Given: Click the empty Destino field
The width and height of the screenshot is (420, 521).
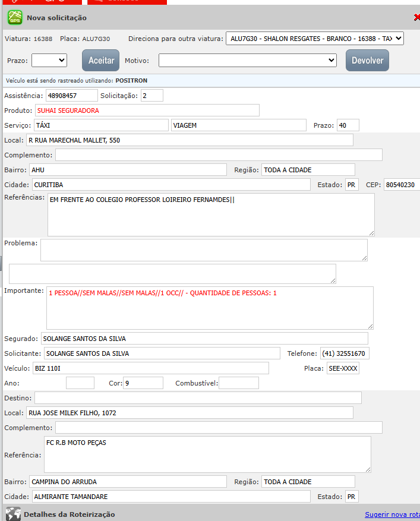Looking at the screenshot, I should (198, 398).
